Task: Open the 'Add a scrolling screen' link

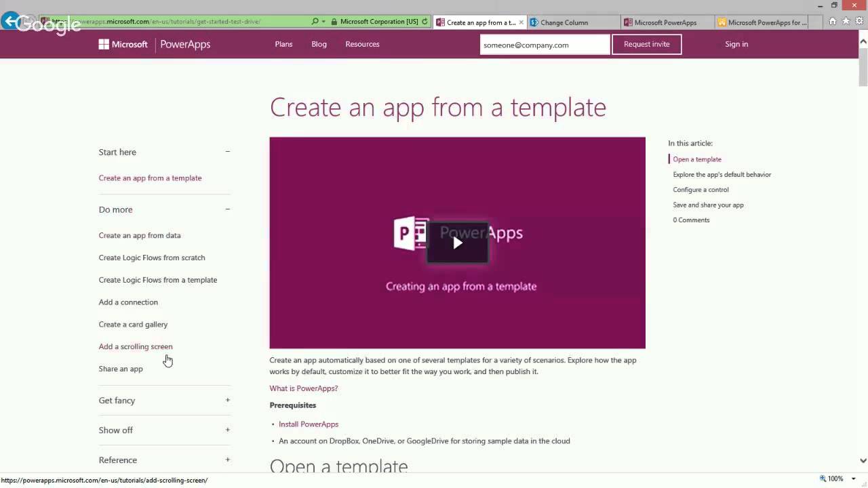Action: coord(136,346)
